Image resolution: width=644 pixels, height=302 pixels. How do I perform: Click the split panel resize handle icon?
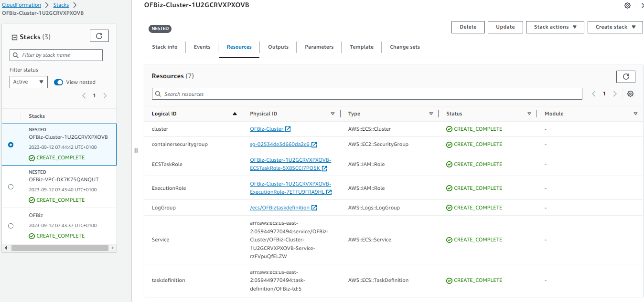(x=136, y=150)
